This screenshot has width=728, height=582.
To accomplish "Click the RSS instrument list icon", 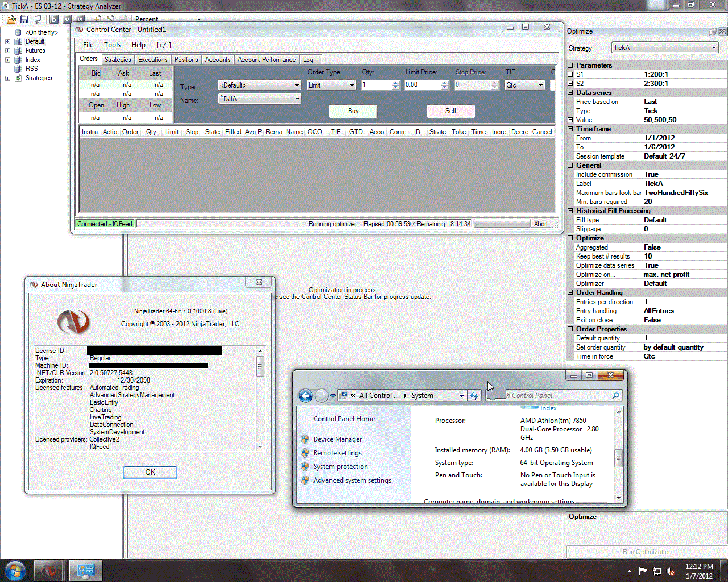I will pos(18,69).
